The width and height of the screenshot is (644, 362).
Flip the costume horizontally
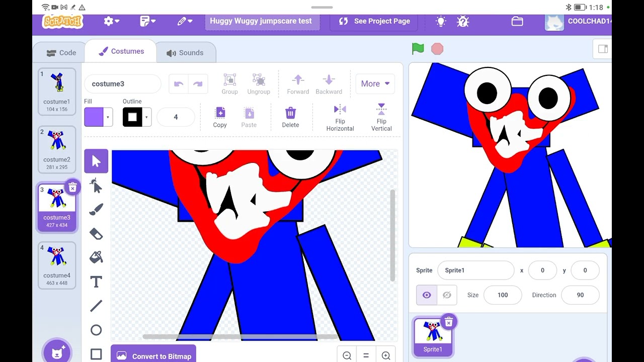tap(340, 118)
